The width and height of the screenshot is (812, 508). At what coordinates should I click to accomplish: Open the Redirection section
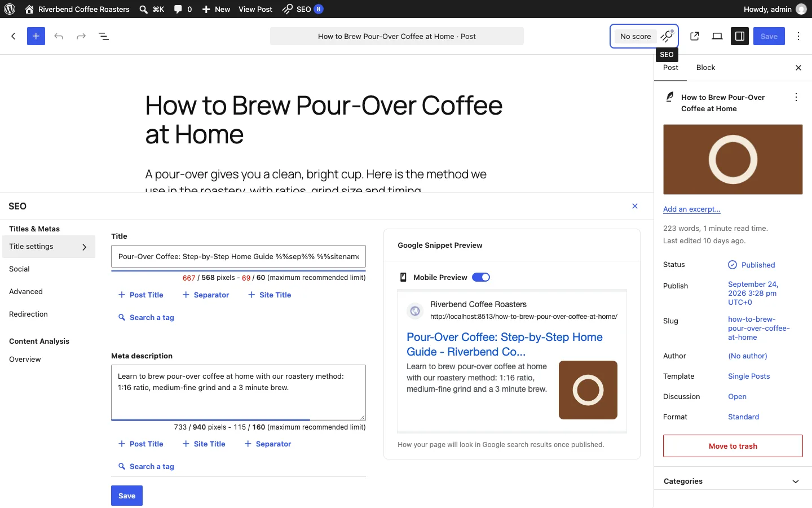[x=28, y=314]
